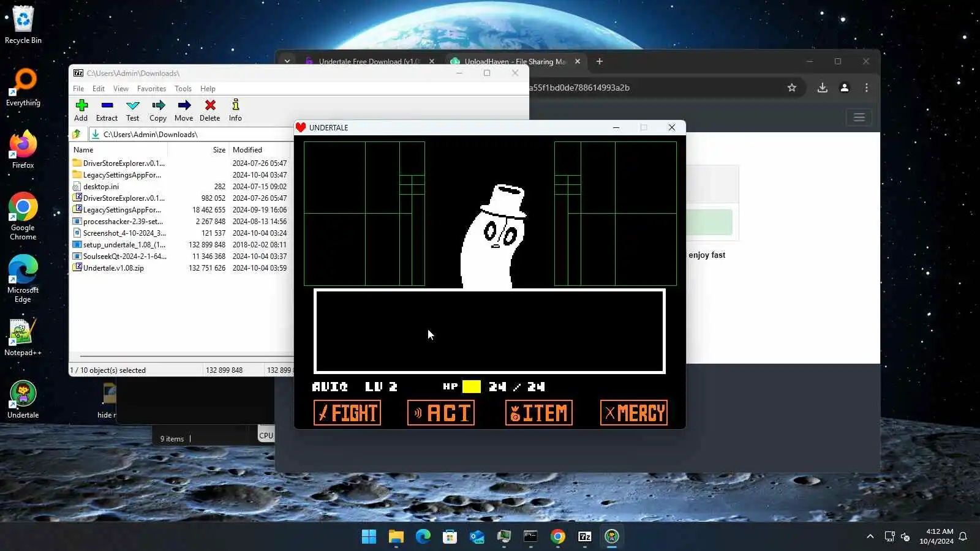Open the Edit menu in 7-Zip
This screenshot has height=551, width=980.
[x=98, y=89]
